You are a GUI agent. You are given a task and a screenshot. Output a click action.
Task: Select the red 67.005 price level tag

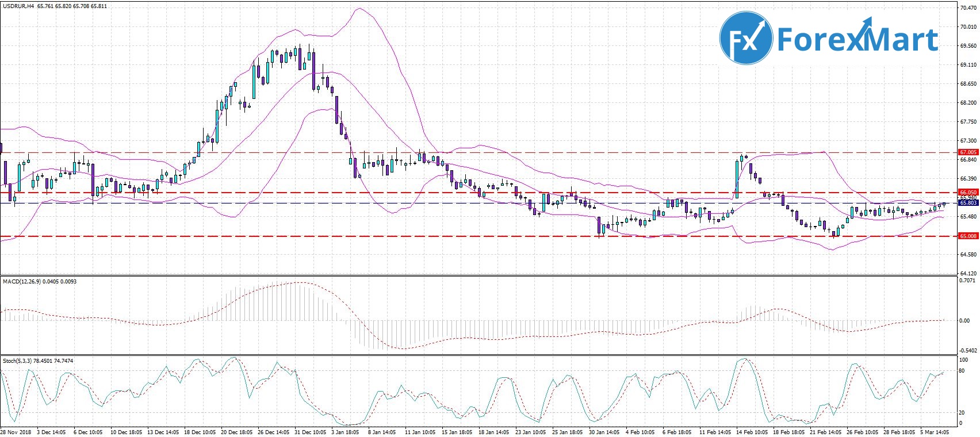[968, 152]
